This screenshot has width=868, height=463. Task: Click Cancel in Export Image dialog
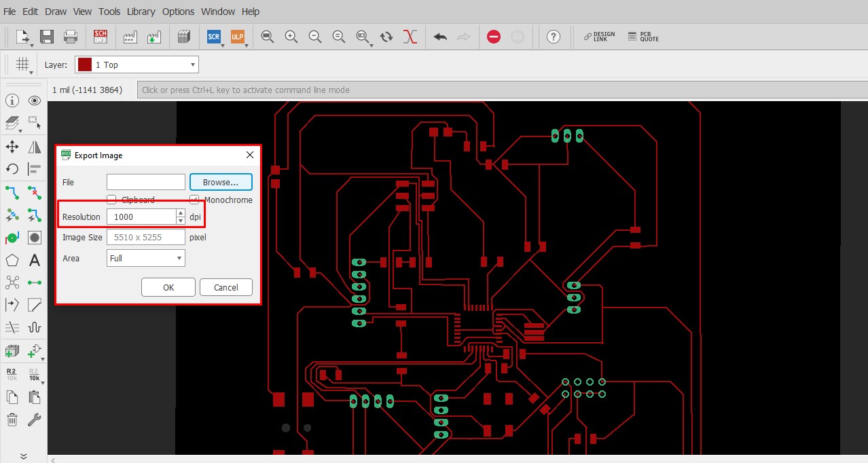226,287
